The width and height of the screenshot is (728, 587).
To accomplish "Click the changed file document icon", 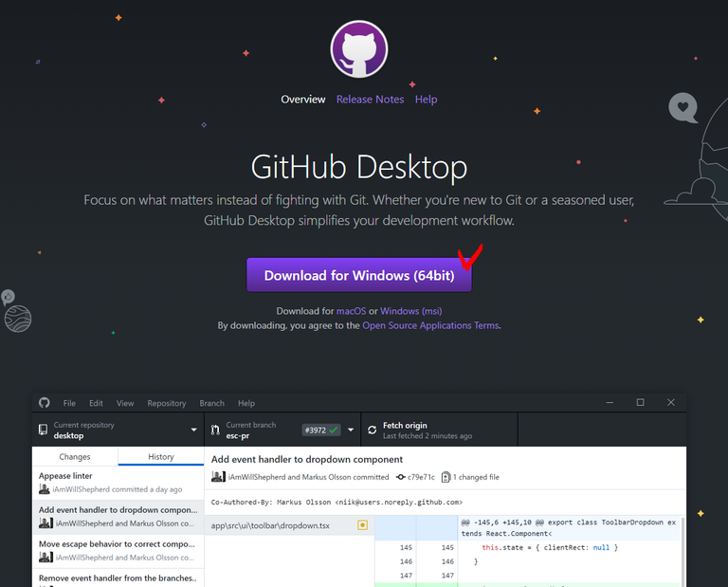I will (x=446, y=477).
